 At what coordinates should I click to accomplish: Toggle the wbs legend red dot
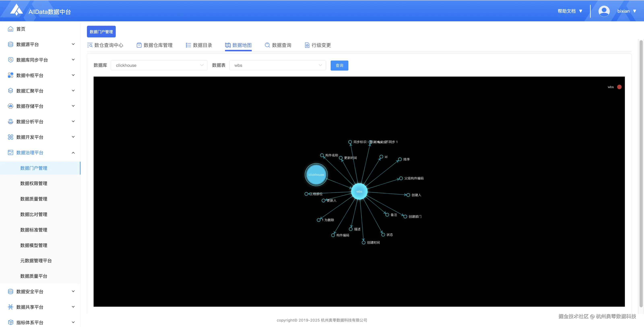619,87
